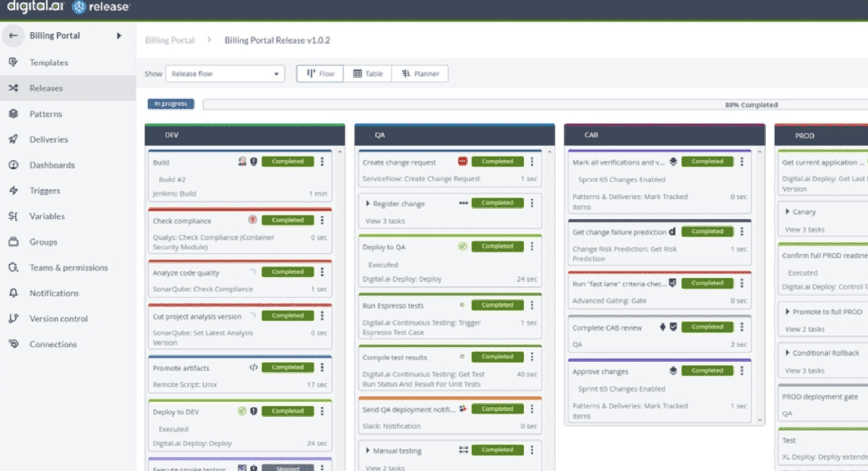Click QA phase header
The width and height of the screenshot is (868, 471).
pyautogui.click(x=454, y=135)
